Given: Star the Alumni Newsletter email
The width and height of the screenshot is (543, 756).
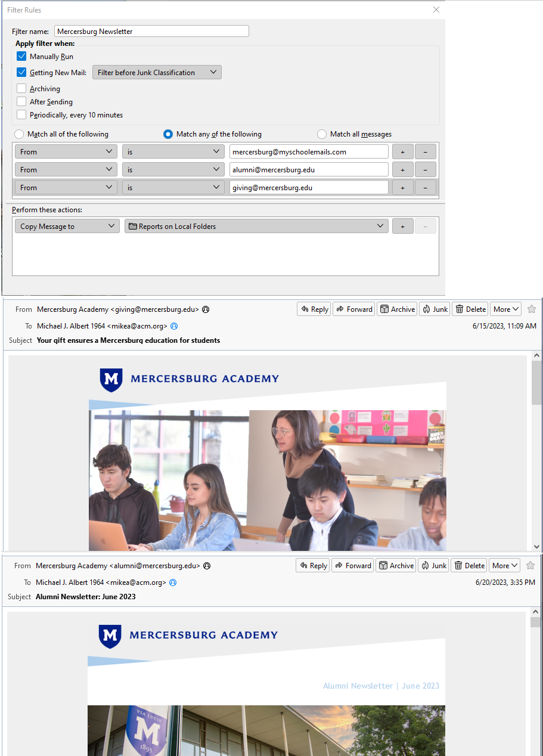Looking at the screenshot, I should pos(530,566).
